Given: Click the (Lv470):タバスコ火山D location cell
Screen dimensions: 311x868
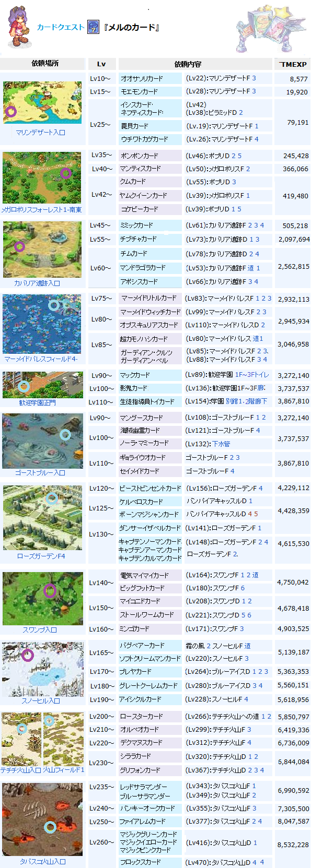Looking at the screenshot, I should pos(228,862).
